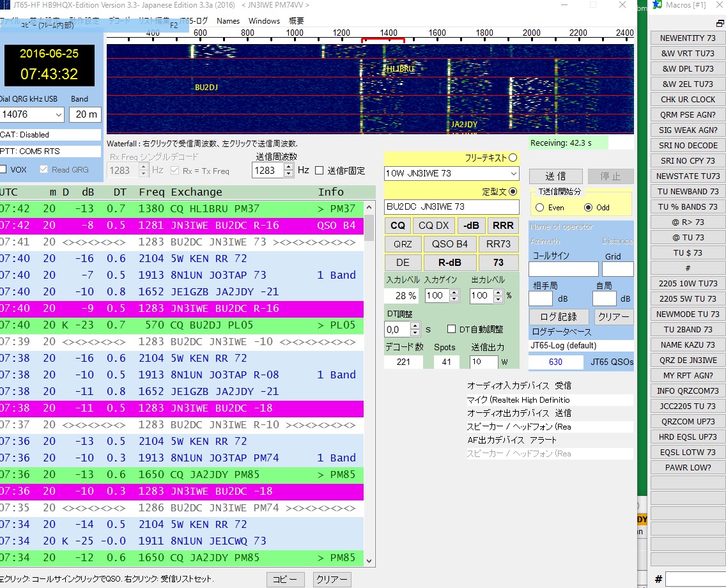Increase DT調整 value
726x588 pixels.
[x=415, y=326]
